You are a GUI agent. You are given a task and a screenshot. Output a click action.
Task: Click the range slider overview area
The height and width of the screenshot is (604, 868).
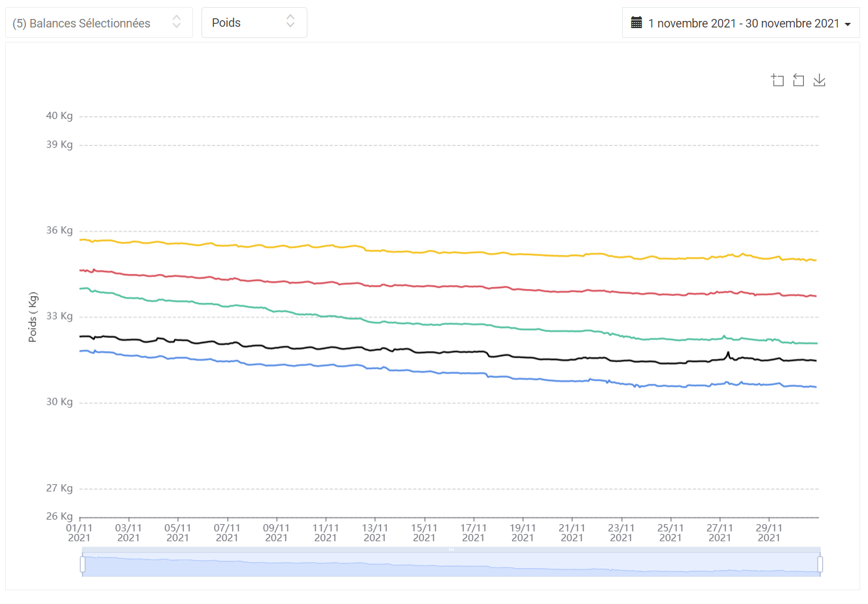click(451, 565)
